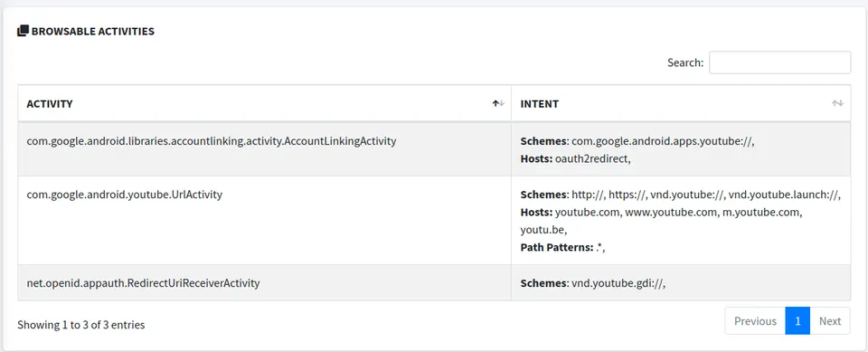
Task: Click the Browsable Activities stack icon
Action: pyautogui.click(x=23, y=31)
